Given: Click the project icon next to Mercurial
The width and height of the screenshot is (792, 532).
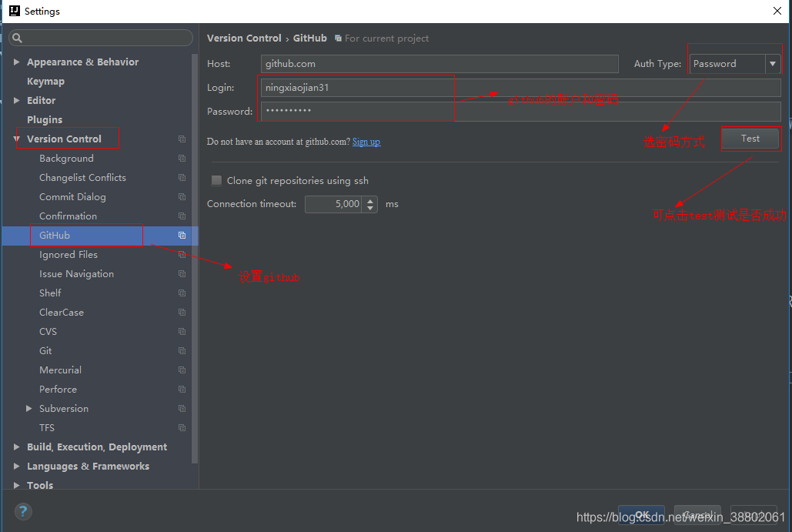Looking at the screenshot, I should [x=182, y=370].
